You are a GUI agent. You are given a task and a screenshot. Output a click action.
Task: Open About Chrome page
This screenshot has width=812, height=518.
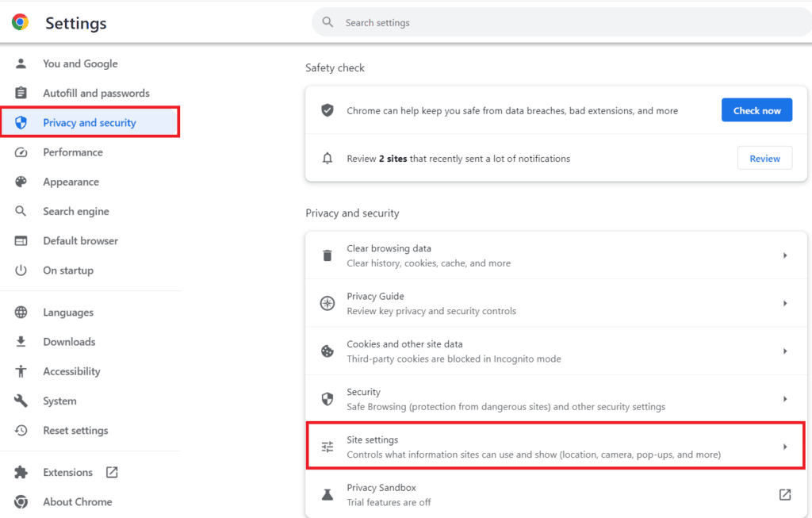[x=78, y=502]
